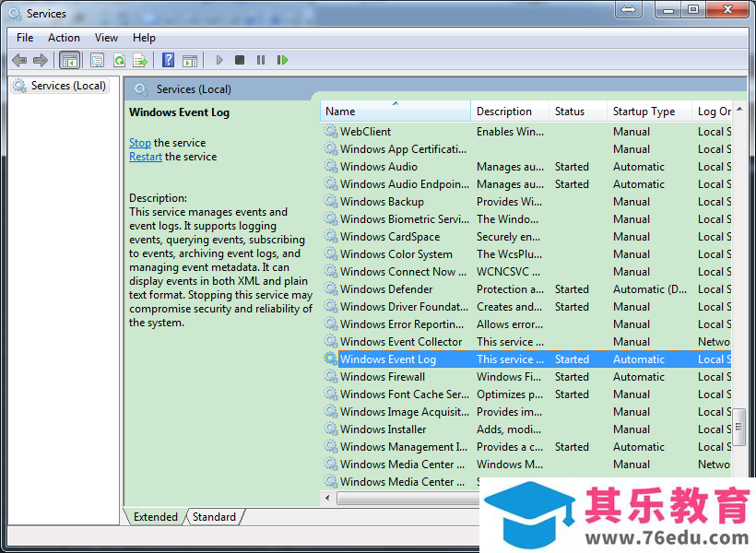Select the Windows App Certificati... service row
This screenshot has width=756, height=553.
click(x=527, y=149)
